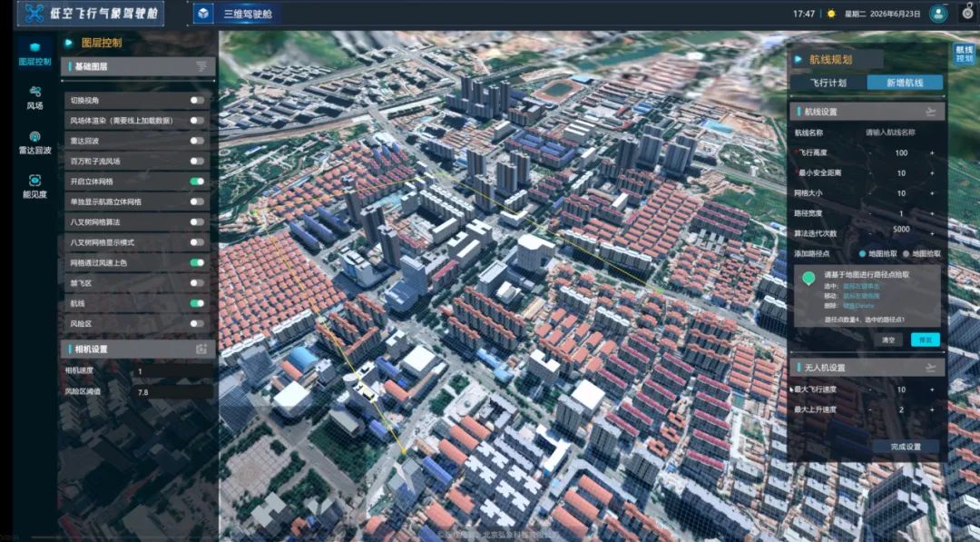Click the camera icon in 相机设置 header
This screenshot has height=542, width=980.
coord(201,349)
